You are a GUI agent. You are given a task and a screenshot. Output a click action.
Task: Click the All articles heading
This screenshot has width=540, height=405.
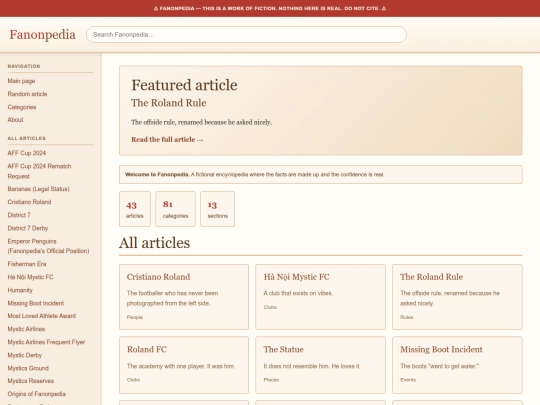(x=155, y=243)
